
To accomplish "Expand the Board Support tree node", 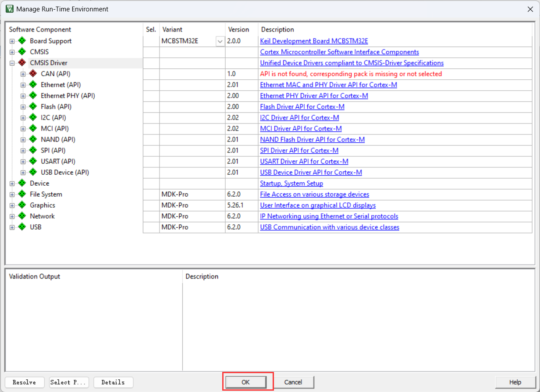I will coord(12,41).
